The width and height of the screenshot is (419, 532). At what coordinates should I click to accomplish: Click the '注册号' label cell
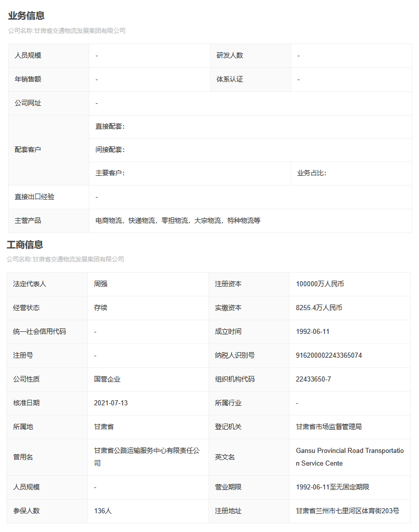[47, 356]
